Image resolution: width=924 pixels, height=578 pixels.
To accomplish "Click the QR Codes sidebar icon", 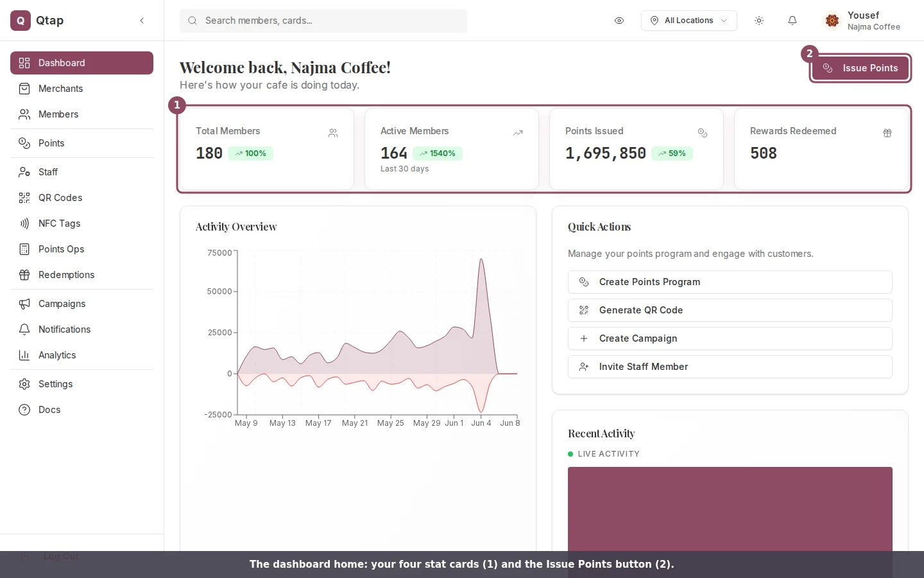I will [x=24, y=198].
